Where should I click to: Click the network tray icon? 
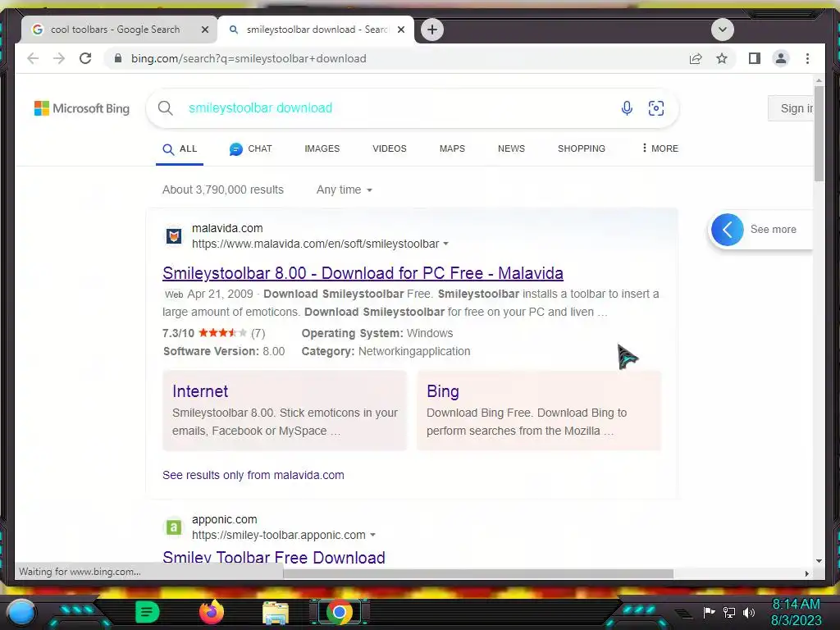coord(728,612)
